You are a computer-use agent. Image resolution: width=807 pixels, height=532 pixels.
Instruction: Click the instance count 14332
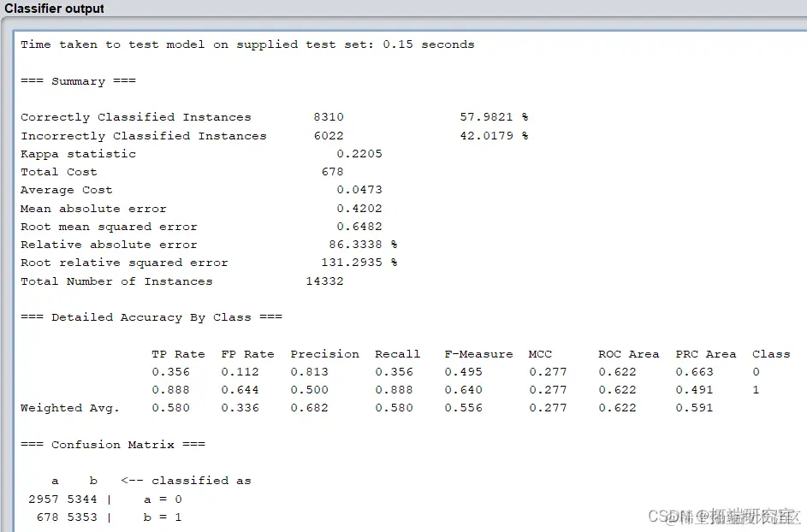[324, 281]
